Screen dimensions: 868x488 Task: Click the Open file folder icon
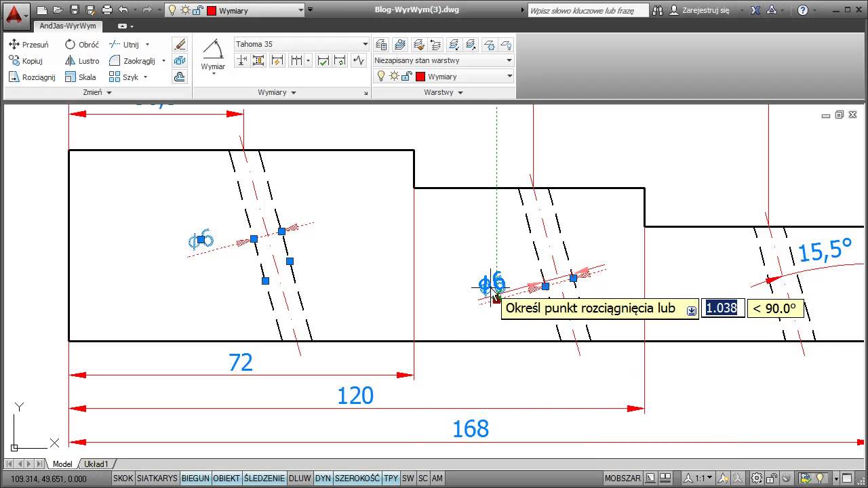pos(58,10)
